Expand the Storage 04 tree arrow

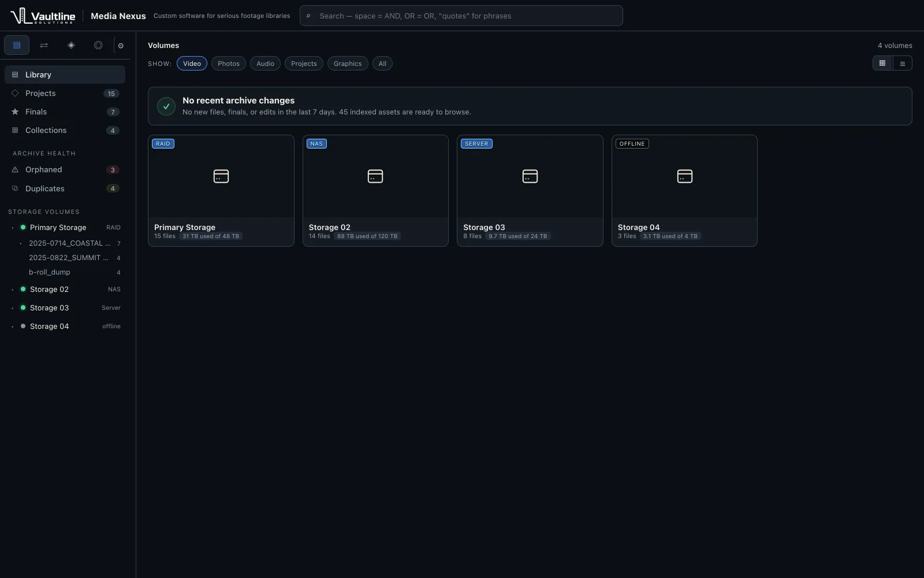[13, 327]
